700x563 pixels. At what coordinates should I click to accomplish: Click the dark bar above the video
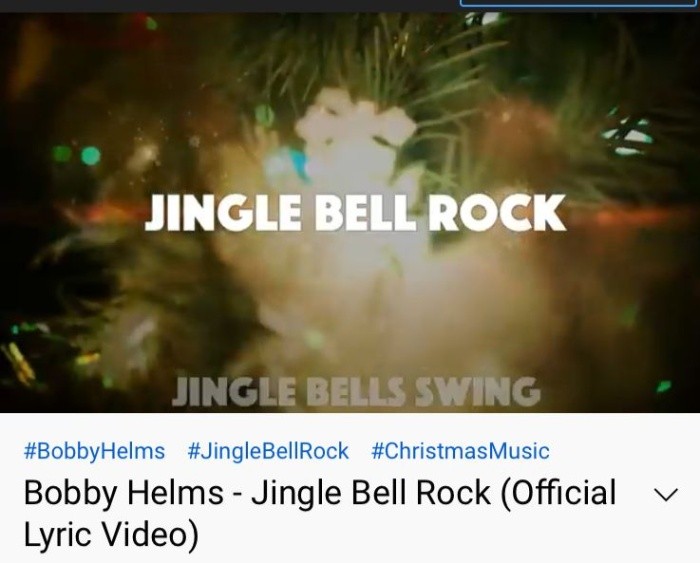point(230,6)
